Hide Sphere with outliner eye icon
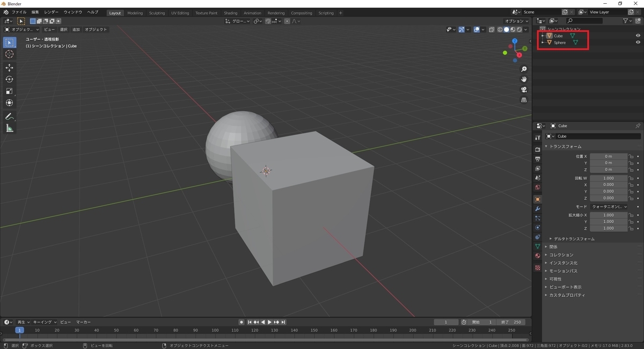The image size is (644, 349). point(638,42)
